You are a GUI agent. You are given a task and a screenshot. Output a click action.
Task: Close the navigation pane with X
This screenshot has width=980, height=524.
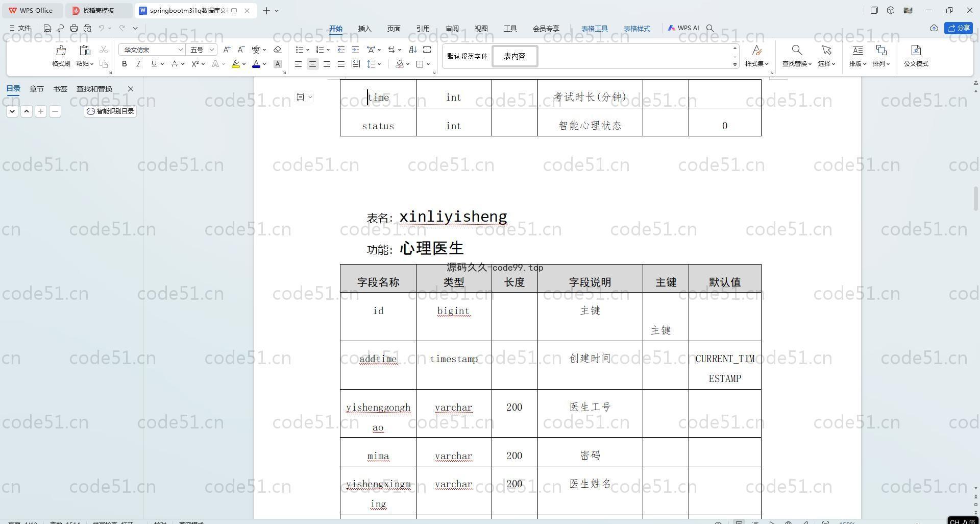131,89
